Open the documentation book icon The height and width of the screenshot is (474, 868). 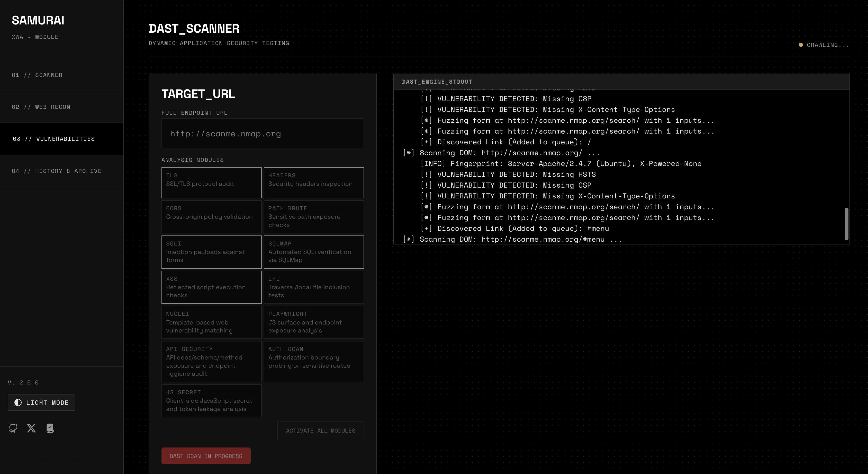tap(50, 428)
